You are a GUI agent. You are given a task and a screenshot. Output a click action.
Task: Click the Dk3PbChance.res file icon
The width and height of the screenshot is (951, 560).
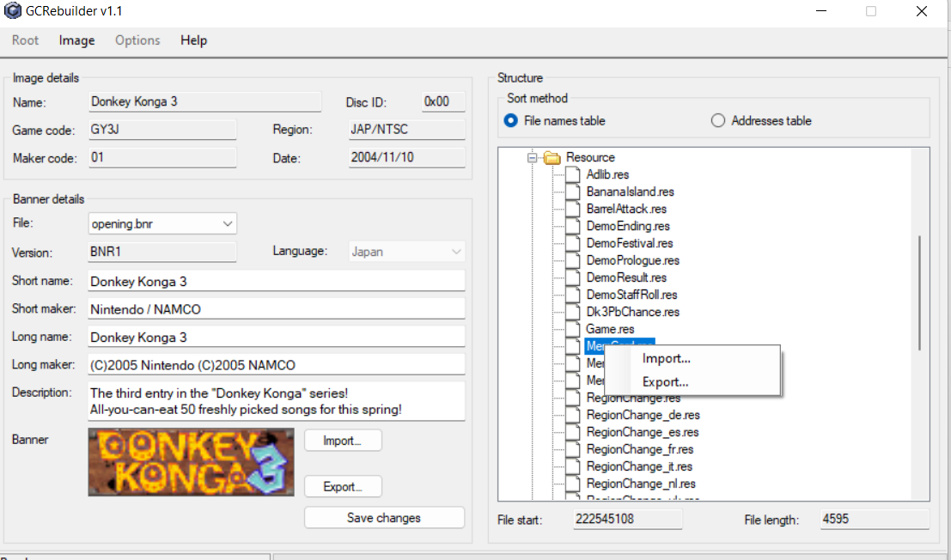pos(573,312)
